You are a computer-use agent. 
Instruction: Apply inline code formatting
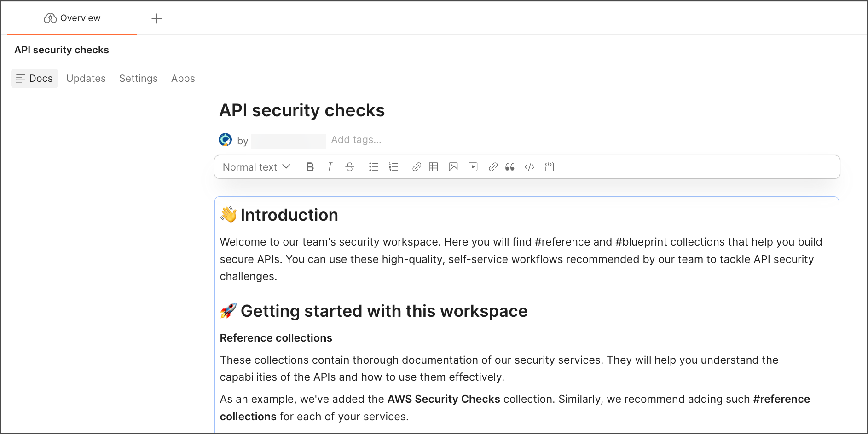pyautogui.click(x=529, y=167)
